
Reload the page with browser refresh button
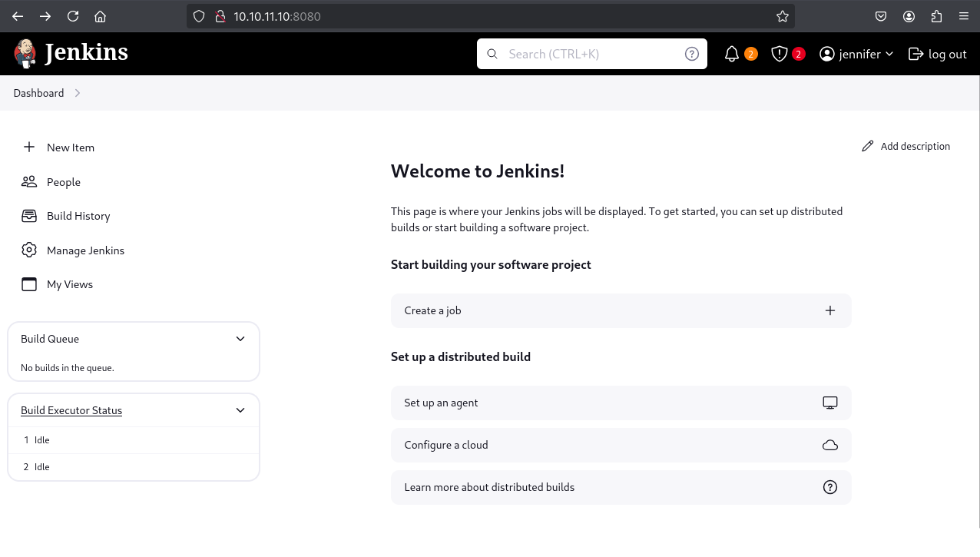(x=73, y=16)
